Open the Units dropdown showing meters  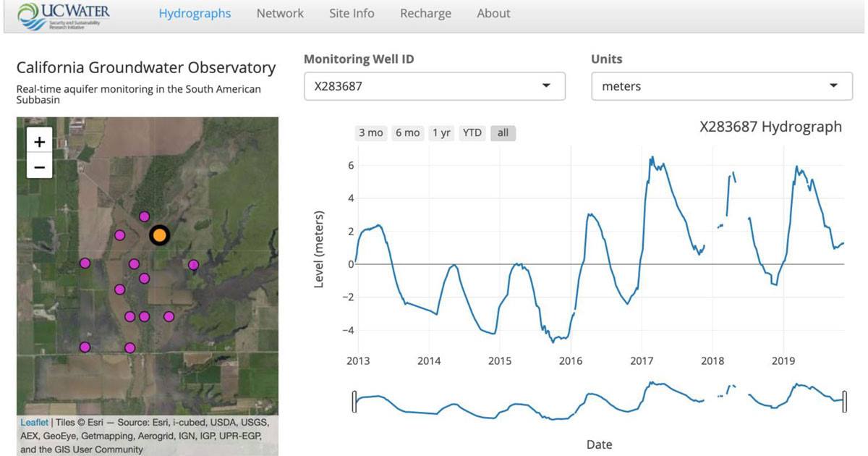click(x=721, y=86)
